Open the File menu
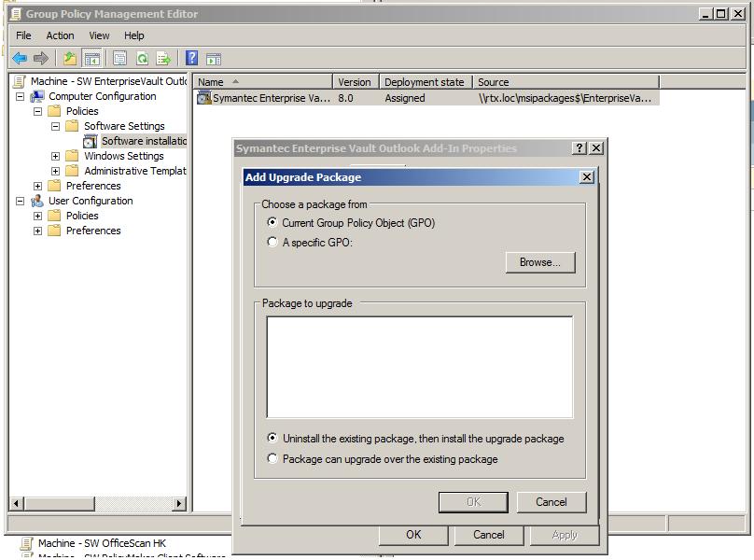Viewport: 754px width, 560px height. tap(23, 35)
